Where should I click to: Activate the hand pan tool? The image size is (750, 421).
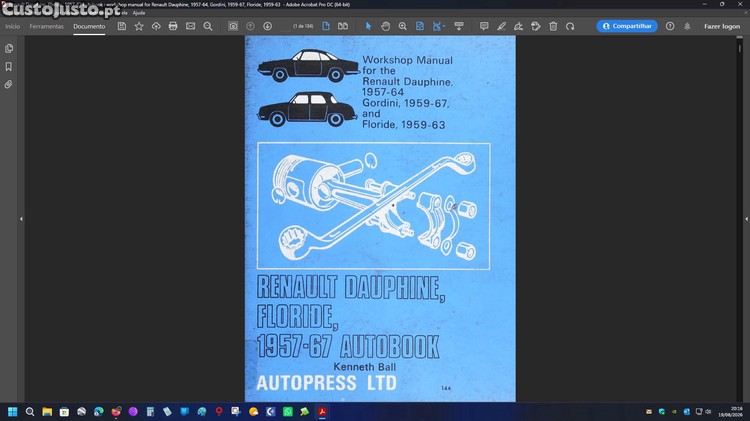coord(386,26)
